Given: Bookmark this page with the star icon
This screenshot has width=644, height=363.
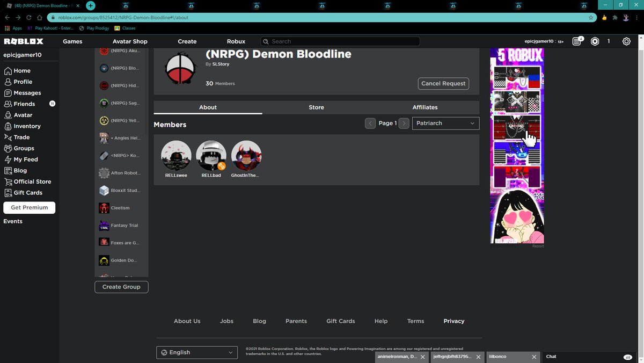Looking at the screenshot, I should (x=591, y=17).
